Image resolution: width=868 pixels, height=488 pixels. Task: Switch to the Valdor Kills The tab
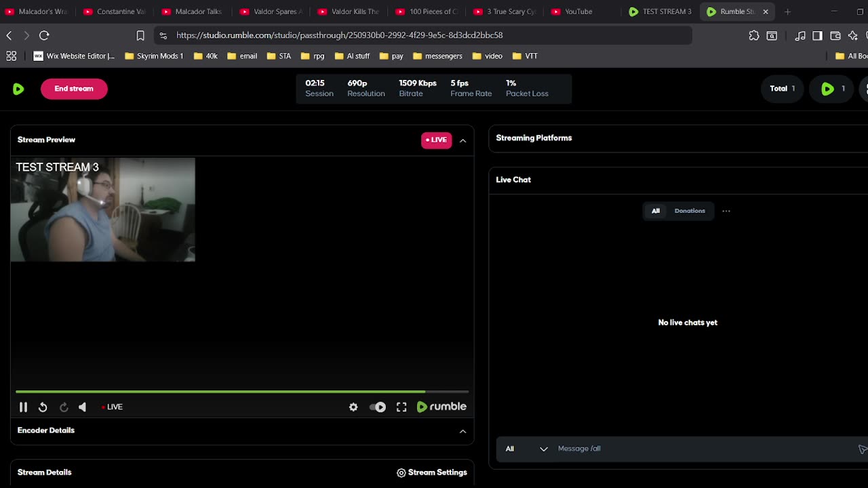pyautogui.click(x=349, y=12)
